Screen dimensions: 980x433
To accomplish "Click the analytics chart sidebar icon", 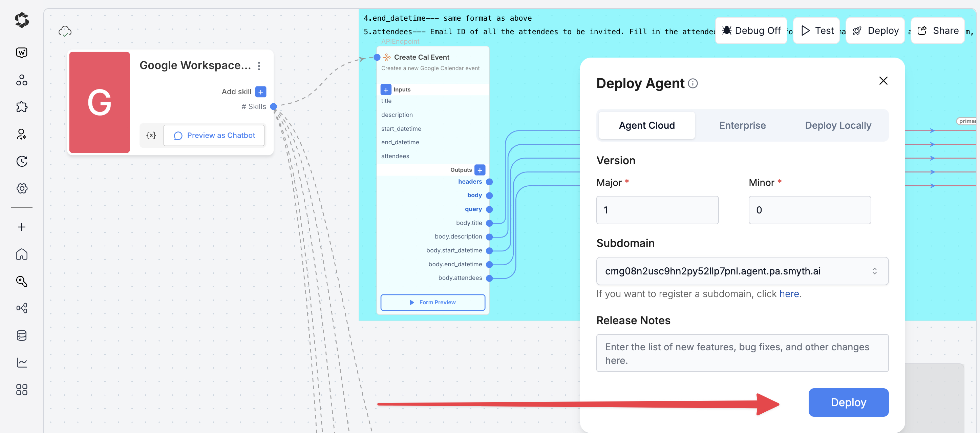I will (22, 362).
